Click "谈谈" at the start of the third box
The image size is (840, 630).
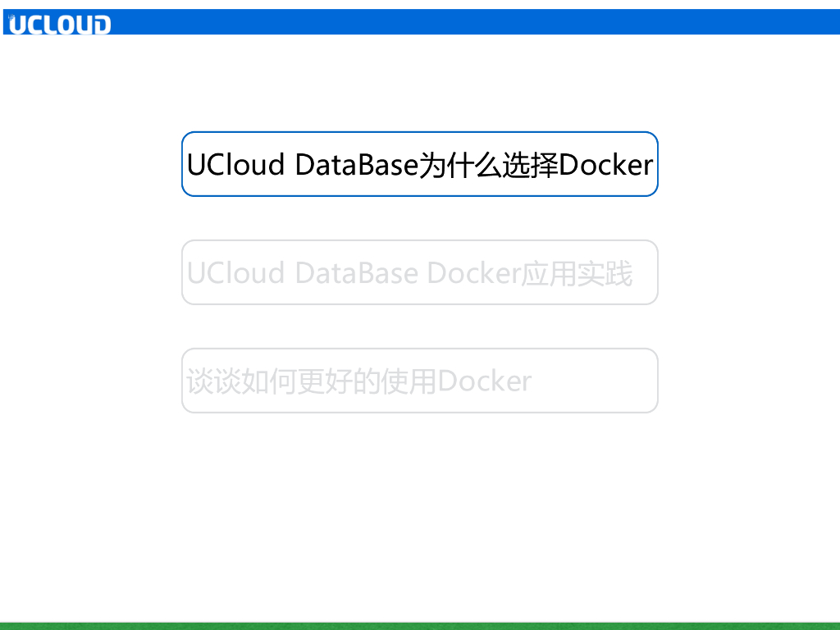tap(214, 381)
